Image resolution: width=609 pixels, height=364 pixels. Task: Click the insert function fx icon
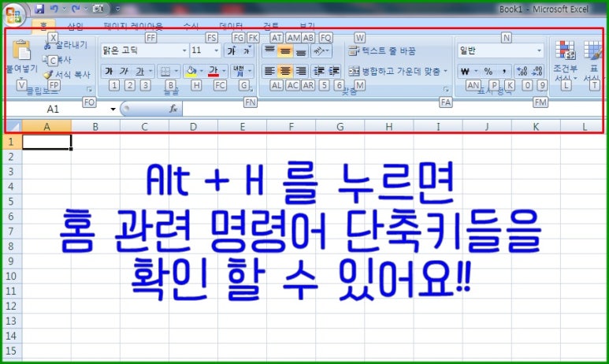coord(173,109)
